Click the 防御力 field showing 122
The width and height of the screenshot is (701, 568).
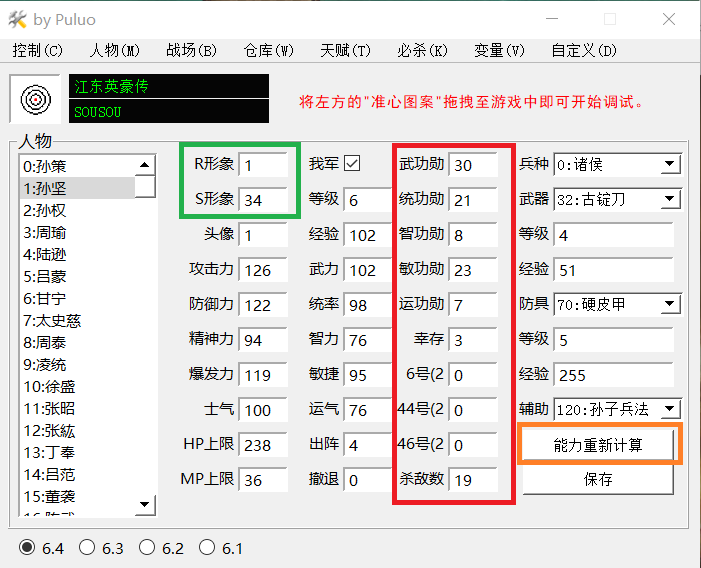tap(263, 305)
